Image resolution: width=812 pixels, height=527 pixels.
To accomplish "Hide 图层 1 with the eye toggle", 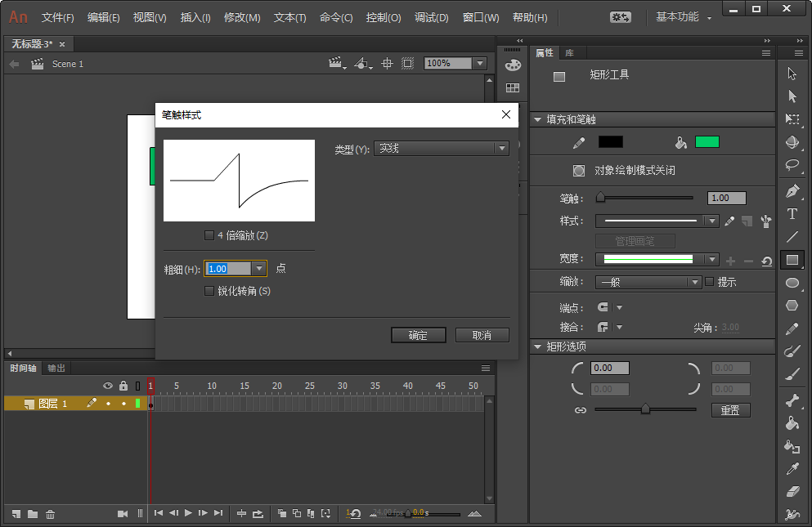I will tap(107, 403).
